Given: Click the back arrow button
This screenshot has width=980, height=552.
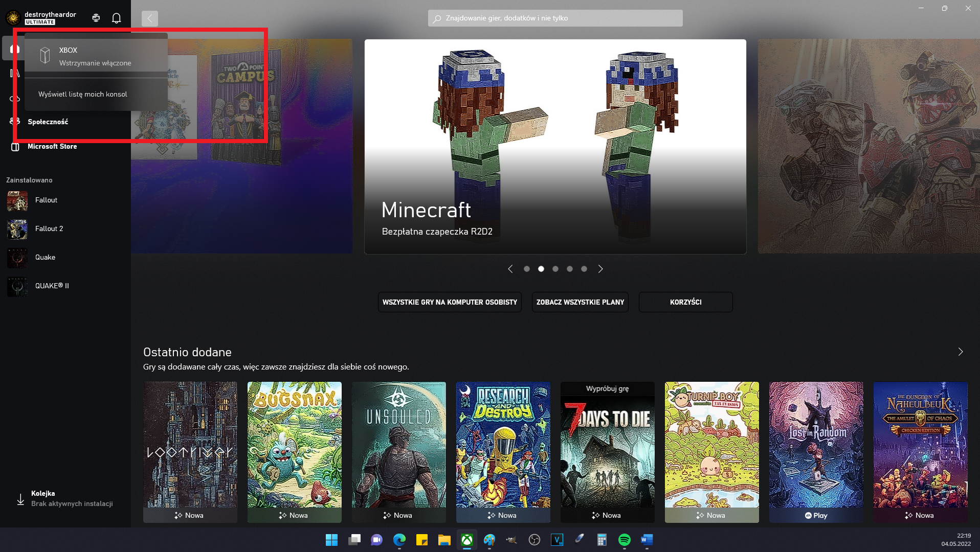Looking at the screenshot, I should 150,18.
